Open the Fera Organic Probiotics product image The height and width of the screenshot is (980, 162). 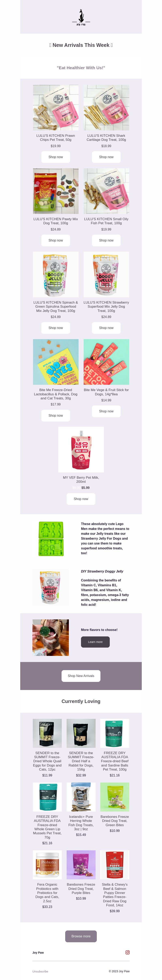point(47,865)
